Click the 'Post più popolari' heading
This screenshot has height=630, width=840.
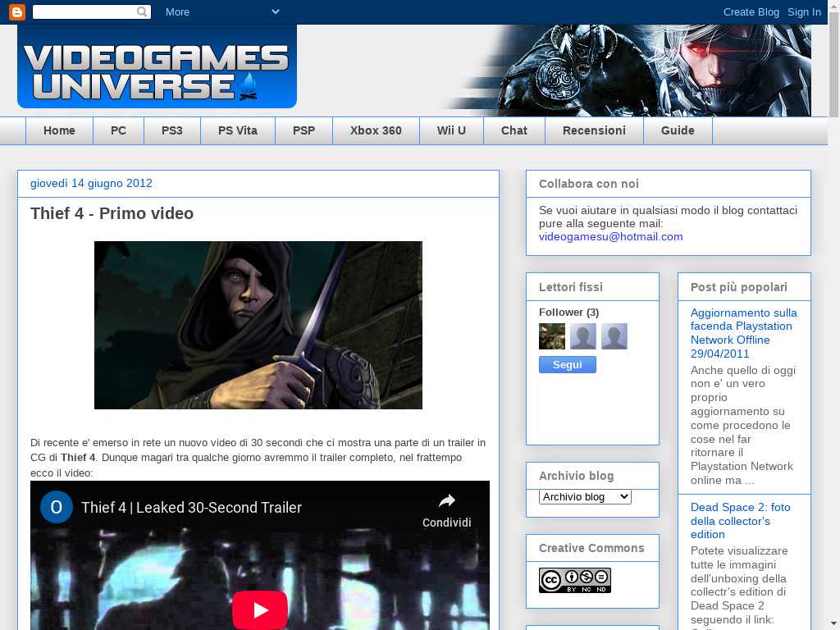(739, 287)
